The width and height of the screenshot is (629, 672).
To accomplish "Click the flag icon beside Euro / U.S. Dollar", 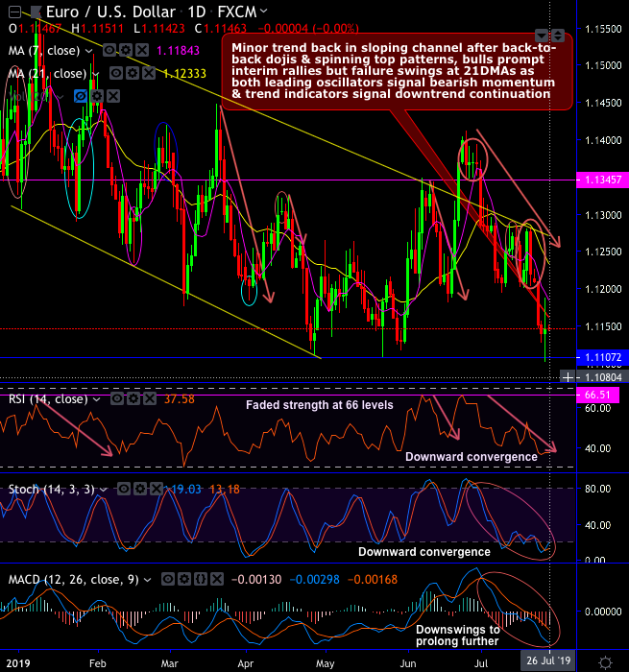I will tap(36, 12).
